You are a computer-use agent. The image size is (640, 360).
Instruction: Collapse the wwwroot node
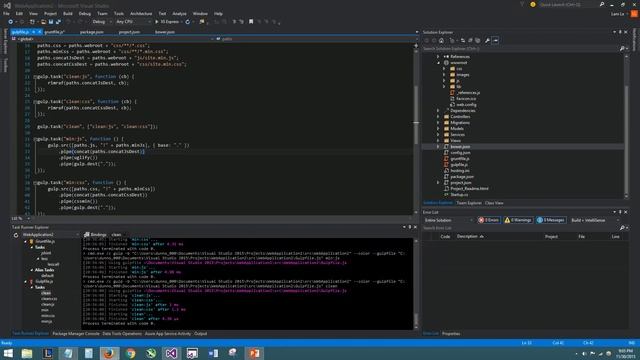[438, 63]
